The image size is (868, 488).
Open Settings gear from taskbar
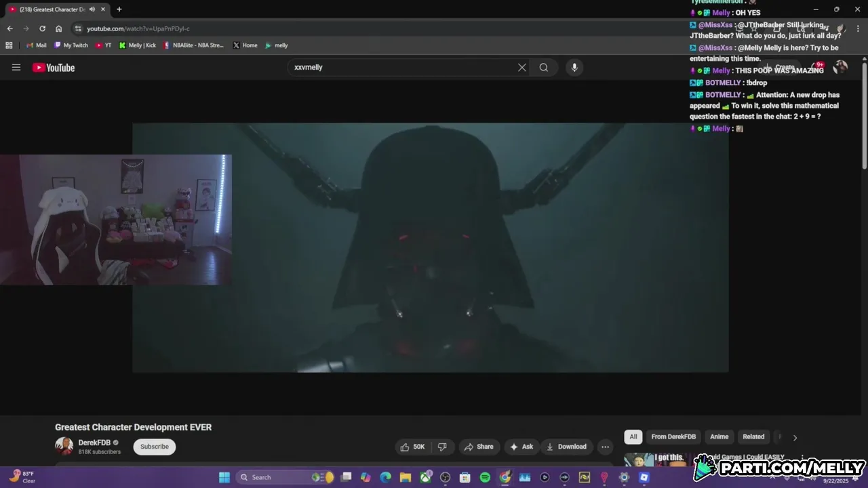click(x=624, y=477)
